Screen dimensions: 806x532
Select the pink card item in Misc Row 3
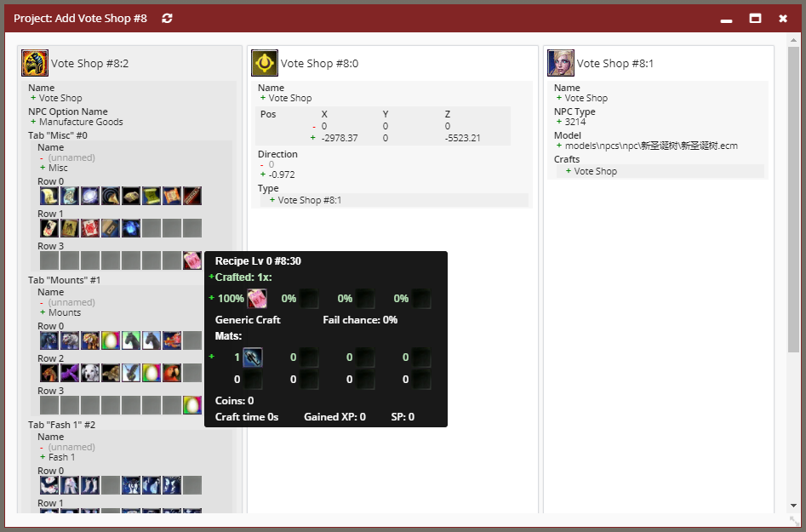click(192, 260)
